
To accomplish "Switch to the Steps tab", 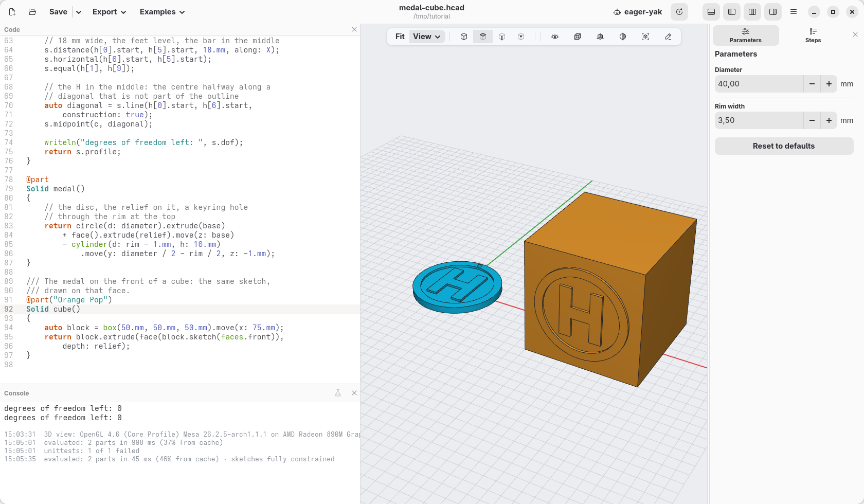I will point(813,35).
